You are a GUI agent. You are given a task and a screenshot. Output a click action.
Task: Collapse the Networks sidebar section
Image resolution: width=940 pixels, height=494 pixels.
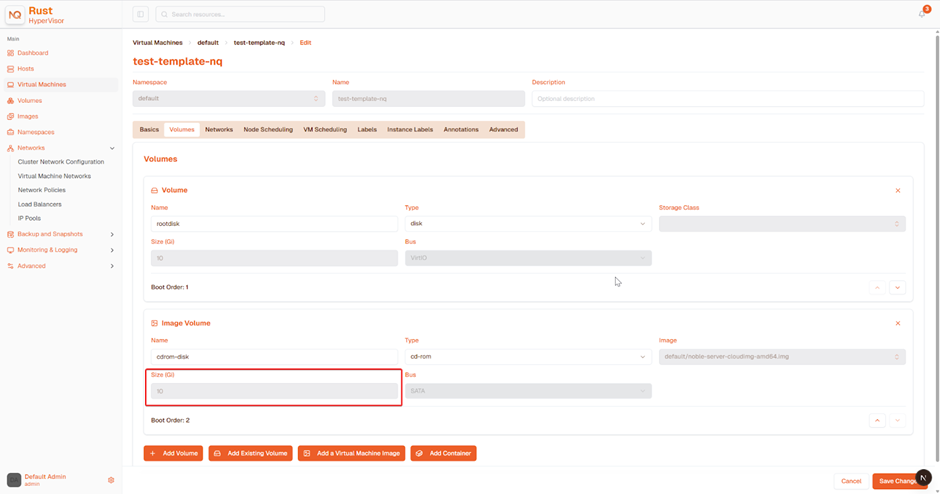click(112, 148)
